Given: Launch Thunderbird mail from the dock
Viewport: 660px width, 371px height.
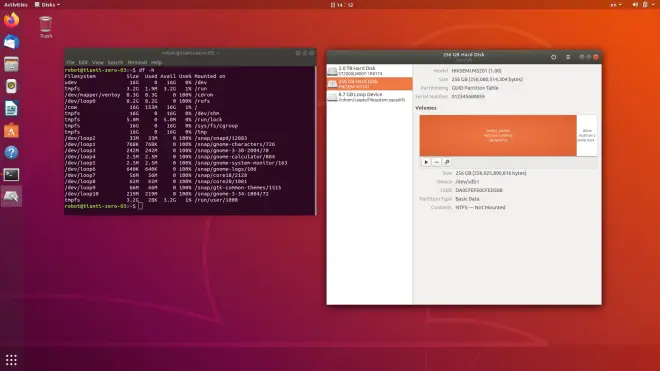Looking at the screenshot, I should pyautogui.click(x=11, y=42).
